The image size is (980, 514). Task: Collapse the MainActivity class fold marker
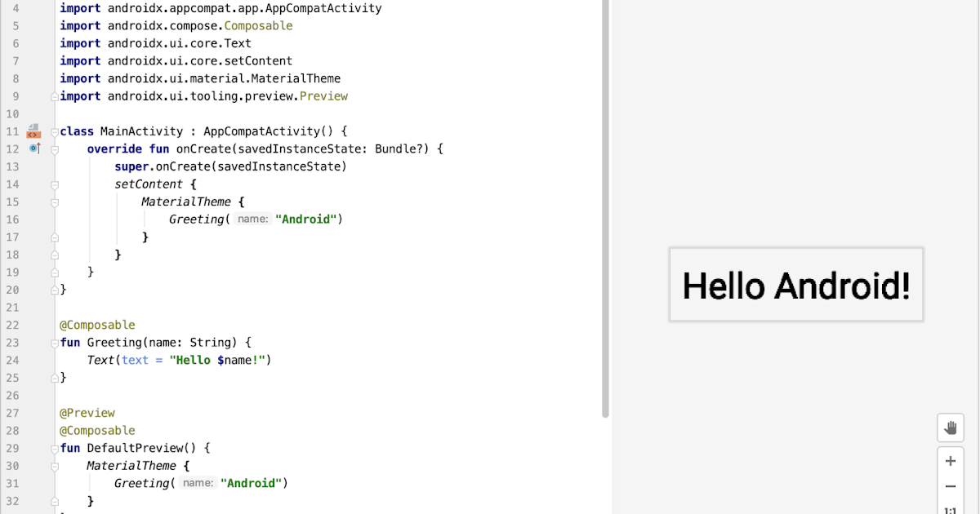click(x=55, y=131)
